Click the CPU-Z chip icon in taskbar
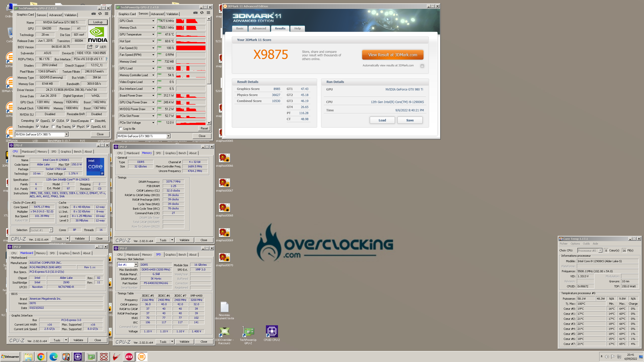The width and height of the screenshot is (644, 362). click(x=78, y=356)
